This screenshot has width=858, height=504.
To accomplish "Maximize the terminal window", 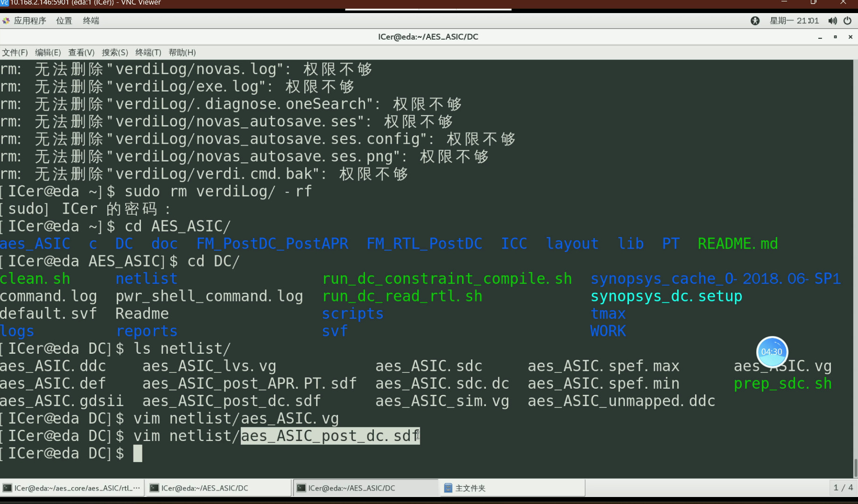I will click(x=835, y=37).
